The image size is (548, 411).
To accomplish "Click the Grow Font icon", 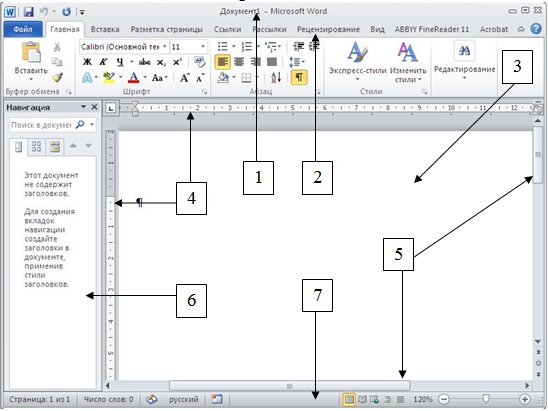I will (x=185, y=78).
